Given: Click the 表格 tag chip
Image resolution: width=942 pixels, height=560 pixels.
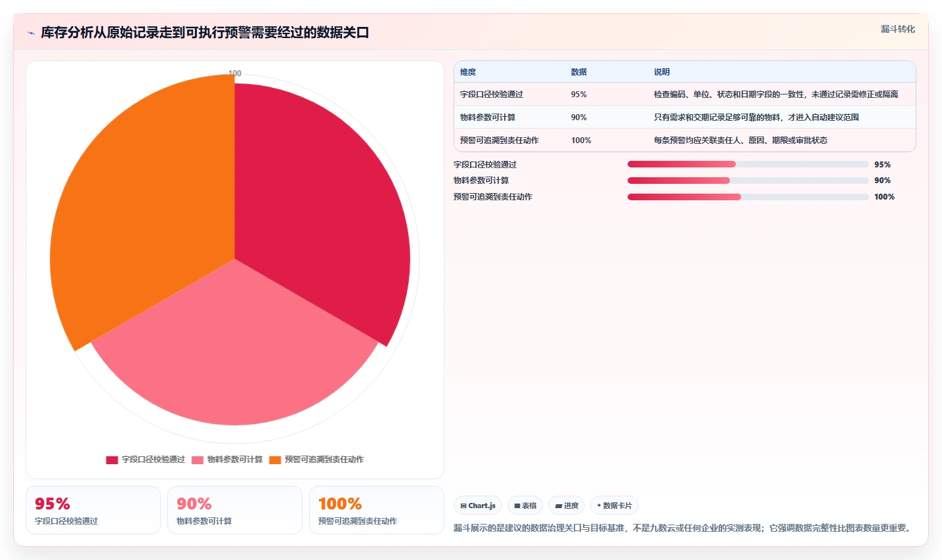Looking at the screenshot, I should click(x=525, y=506).
